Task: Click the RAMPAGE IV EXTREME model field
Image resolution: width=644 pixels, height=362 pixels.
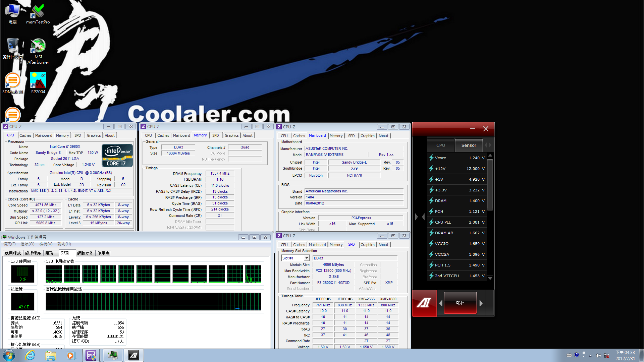Action: tap(336, 155)
